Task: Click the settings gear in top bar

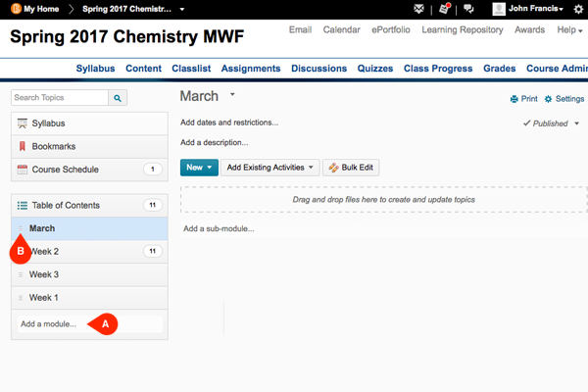Action: tap(577, 9)
